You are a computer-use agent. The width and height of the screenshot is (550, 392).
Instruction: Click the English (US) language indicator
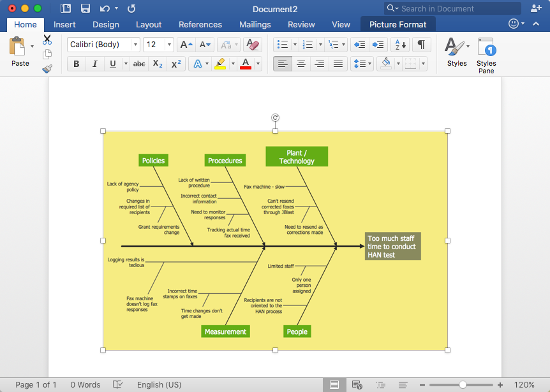click(x=160, y=384)
